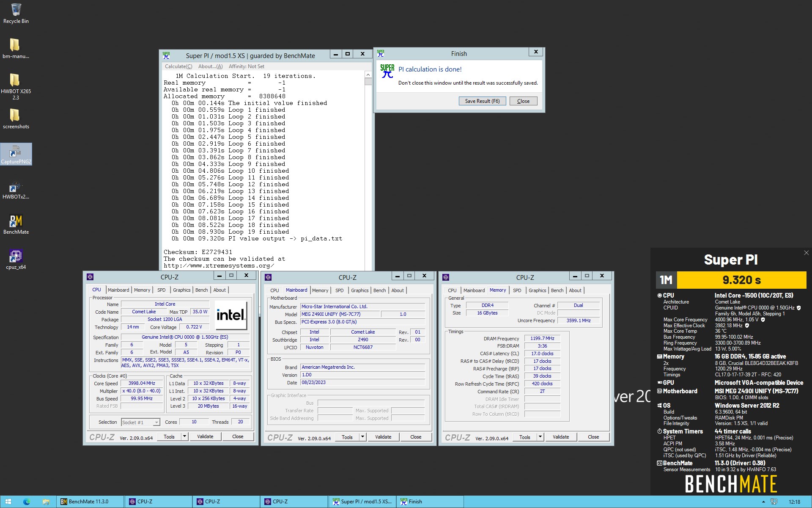Switch to Super PI taskbar item
Screen dimensions: 812x508
point(362,502)
